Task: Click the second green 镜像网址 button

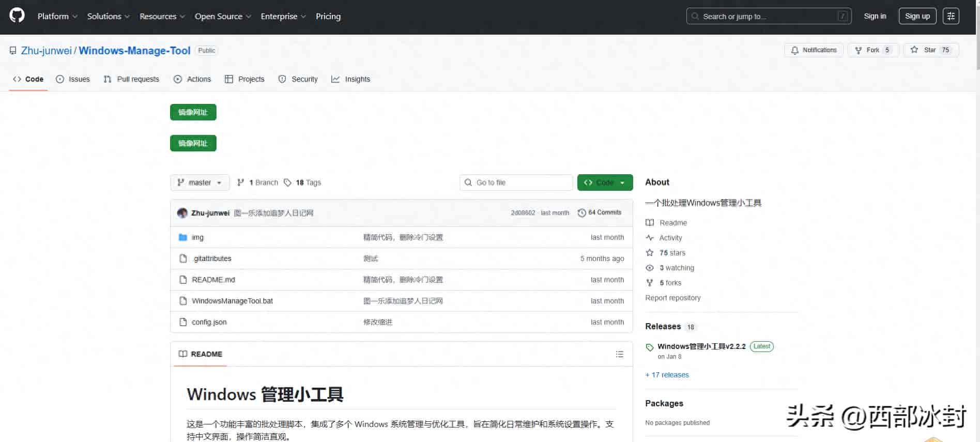Action: tap(193, 143)
